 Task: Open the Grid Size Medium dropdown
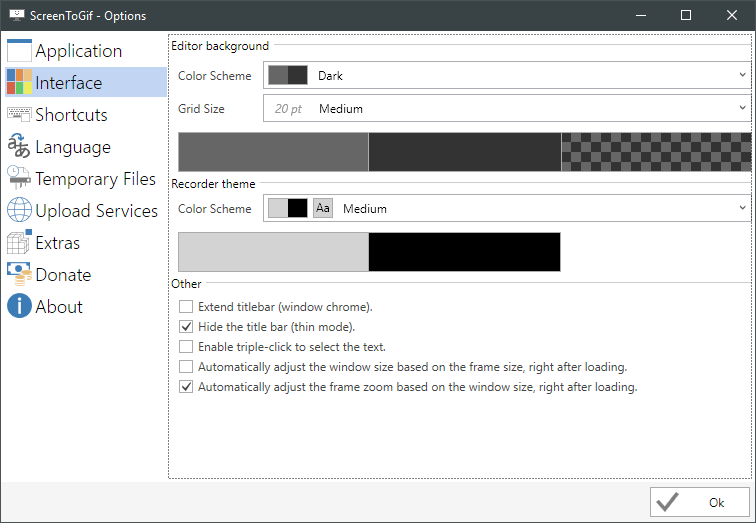507,108
